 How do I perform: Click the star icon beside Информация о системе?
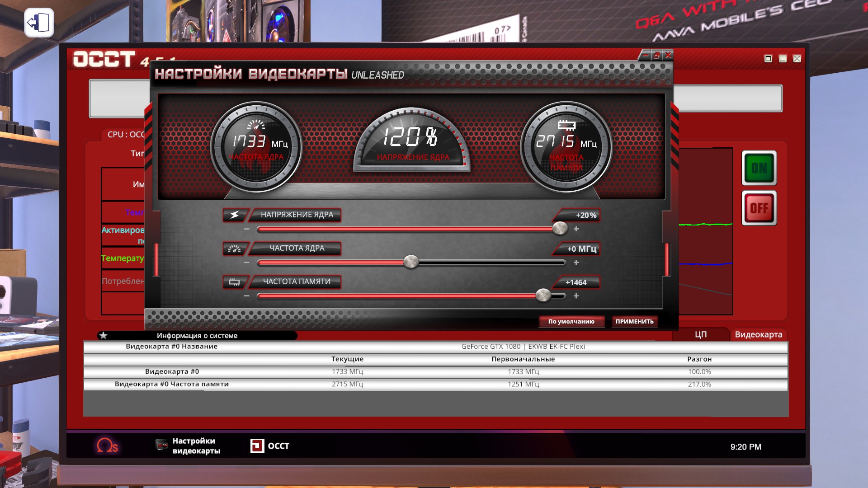pos(104,335)
